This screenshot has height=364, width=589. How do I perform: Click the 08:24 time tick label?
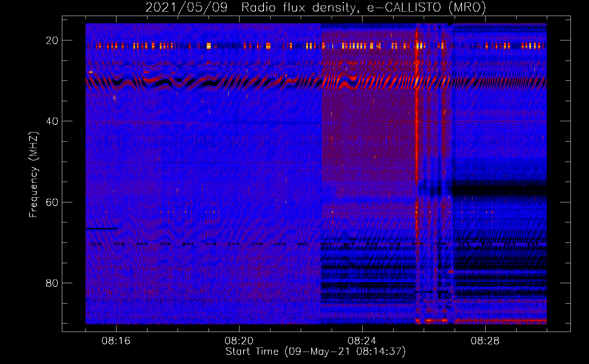(362, 341)
